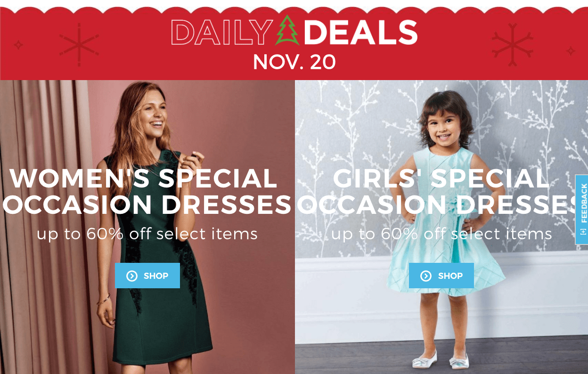
Task: Click the NOV. 20 date text
Action: point(294,62)
